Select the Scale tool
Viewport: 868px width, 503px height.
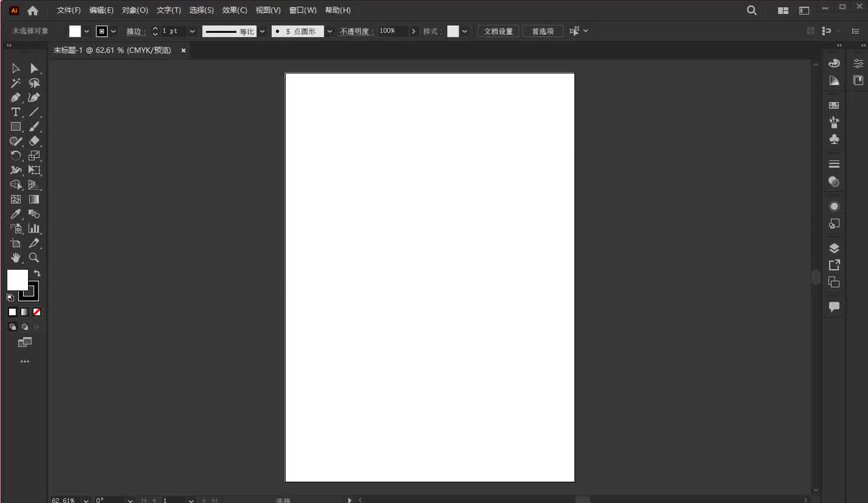click(34, 156)
